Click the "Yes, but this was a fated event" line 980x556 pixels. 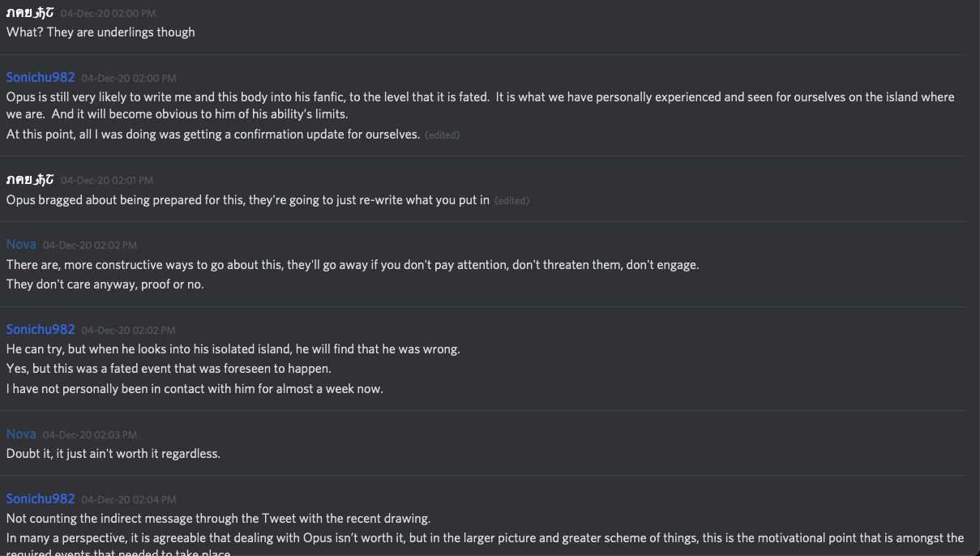click(169, 369)
